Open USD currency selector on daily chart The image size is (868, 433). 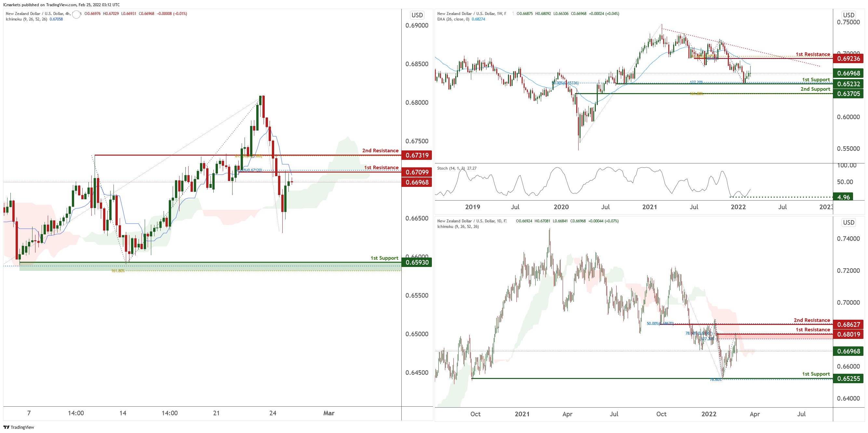[848, 222]
